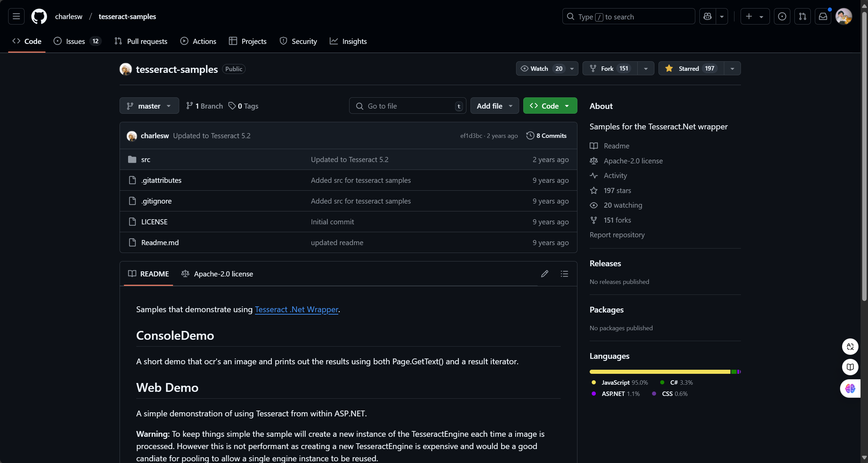
Task: Open the master branch selector
Action: tap(149, 106)
